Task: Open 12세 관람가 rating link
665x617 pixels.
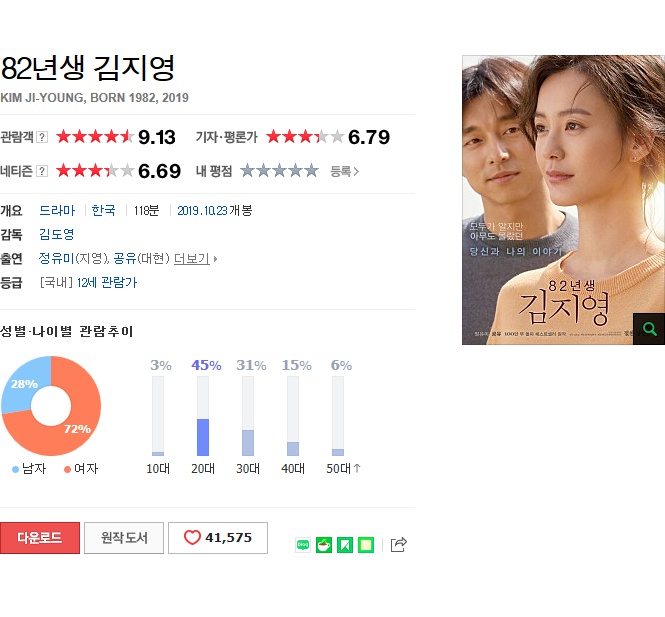Action: (107, 282)
